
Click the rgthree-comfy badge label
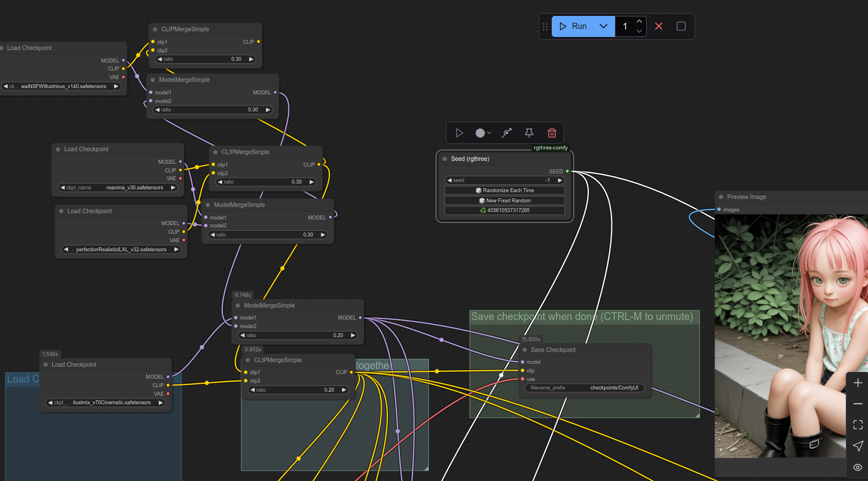[551, 148]
